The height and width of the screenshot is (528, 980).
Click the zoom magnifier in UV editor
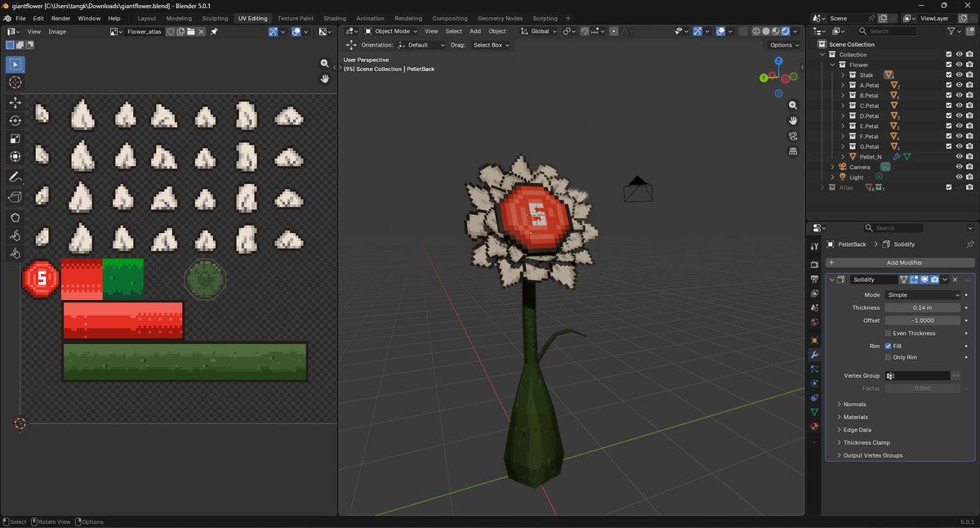coord(325,64)
